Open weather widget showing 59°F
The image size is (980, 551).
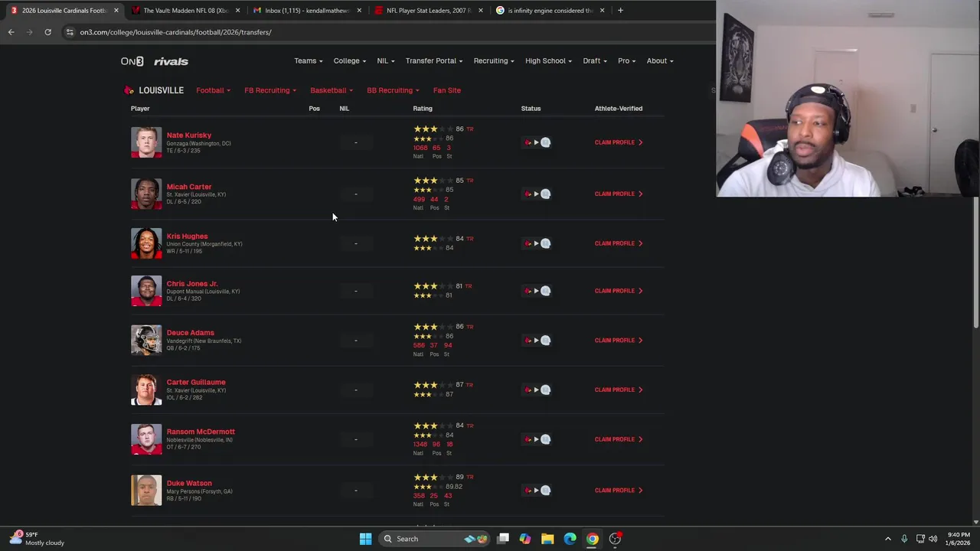(x=37, y=539)
